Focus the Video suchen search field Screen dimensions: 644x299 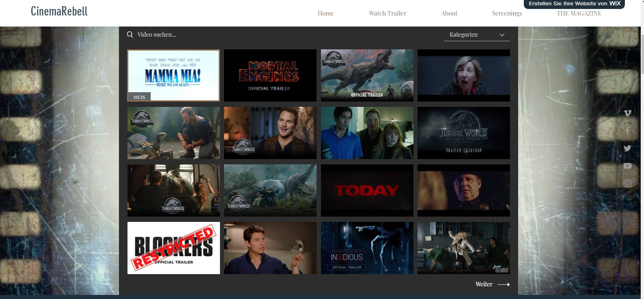(156, 35)
